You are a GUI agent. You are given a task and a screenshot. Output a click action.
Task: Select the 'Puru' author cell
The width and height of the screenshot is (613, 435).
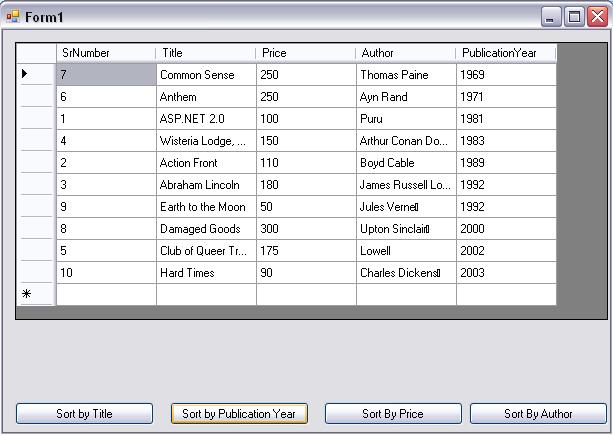(x=407, y=118)
